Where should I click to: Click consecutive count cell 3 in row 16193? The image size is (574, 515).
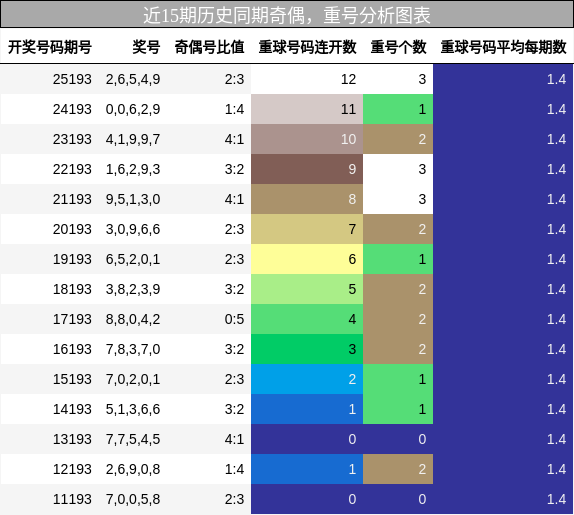[x=307, y=349]
